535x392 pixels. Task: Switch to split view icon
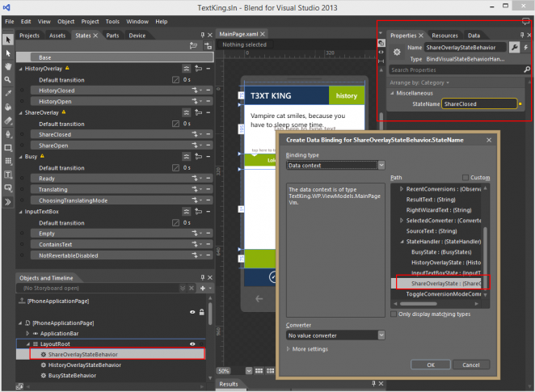pyautogui.click(x=381, y=61)
